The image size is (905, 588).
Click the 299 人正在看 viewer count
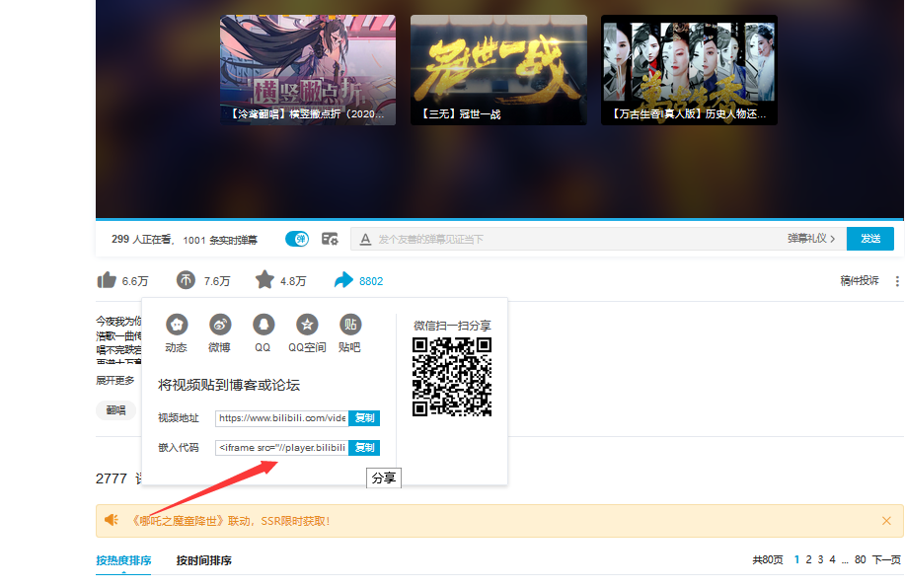[141, 239]
